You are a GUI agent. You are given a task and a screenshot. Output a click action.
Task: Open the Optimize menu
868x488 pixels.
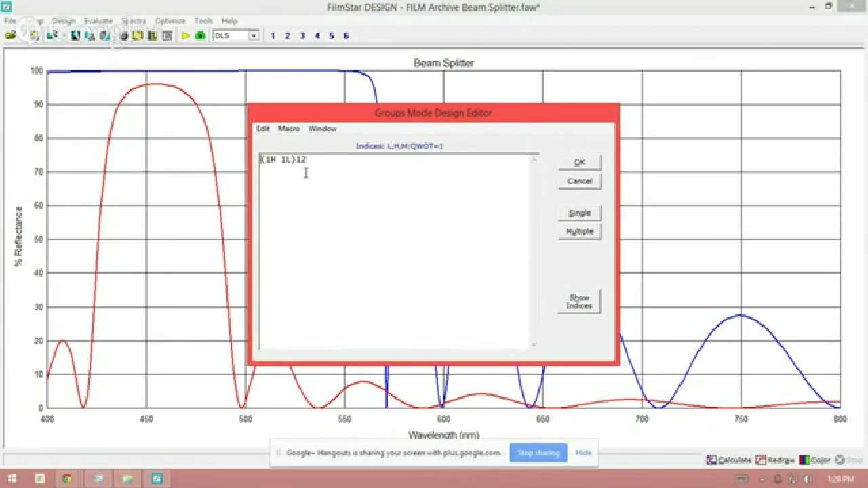click(x=170, y=21)
